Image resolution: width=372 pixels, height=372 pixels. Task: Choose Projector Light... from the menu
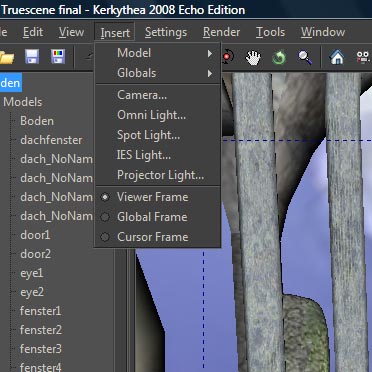tap(158, 175)
